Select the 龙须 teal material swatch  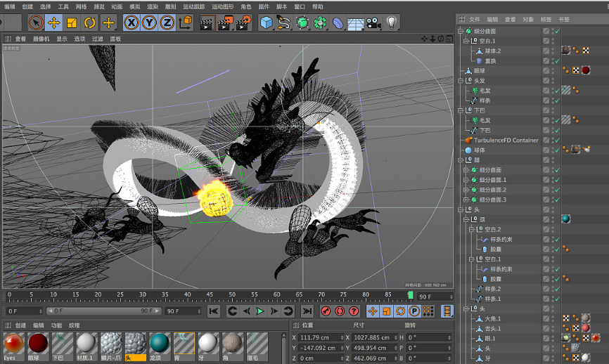[x=159, y=344]
